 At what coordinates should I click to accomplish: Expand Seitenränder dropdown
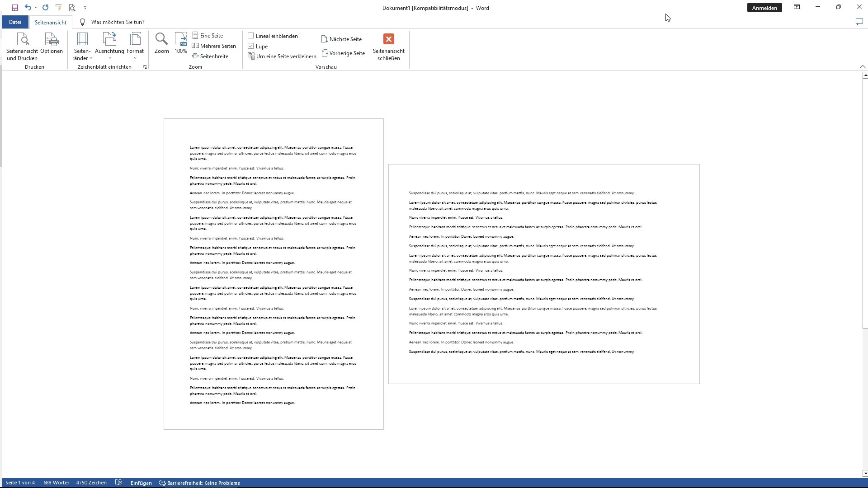pyautogui.click(x=82, y=46)
